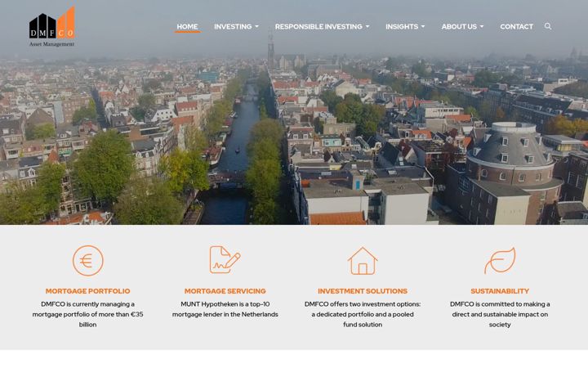
Task: Click text 'DMFCO is committed to making a'
Action: click(x=500, y=304)
